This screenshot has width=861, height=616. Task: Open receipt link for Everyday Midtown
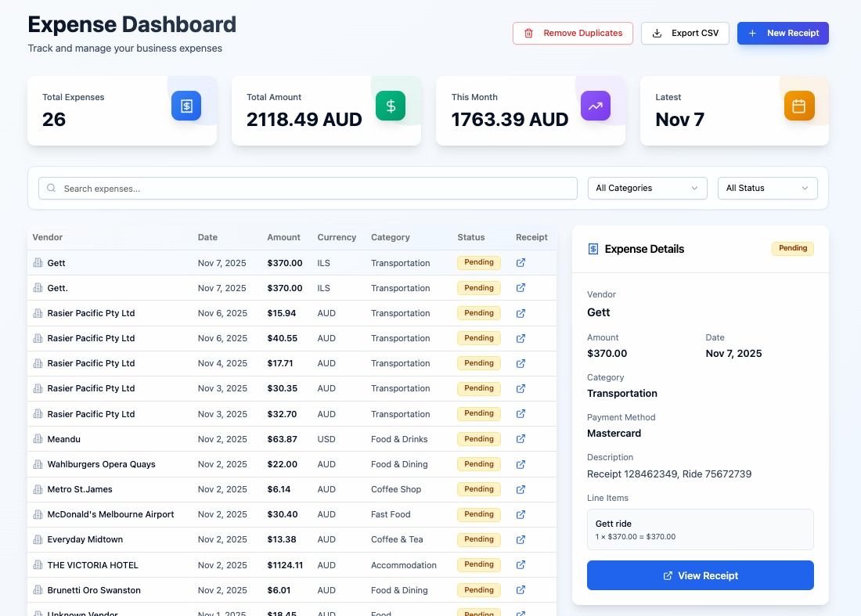click(x=521, y=539)
